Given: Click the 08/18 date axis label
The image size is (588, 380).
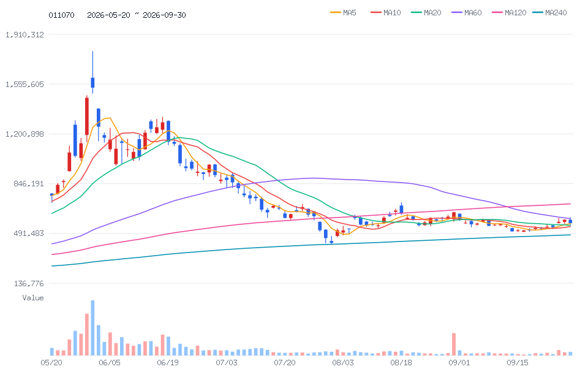Looking at the screenshot, I should [x=401, y=363].
